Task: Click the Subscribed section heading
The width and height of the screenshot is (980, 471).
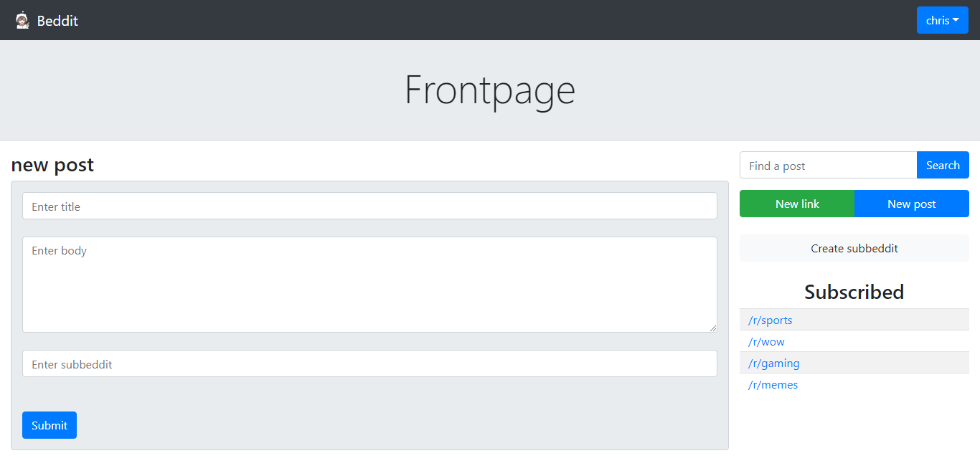Action: coord(854,292)
